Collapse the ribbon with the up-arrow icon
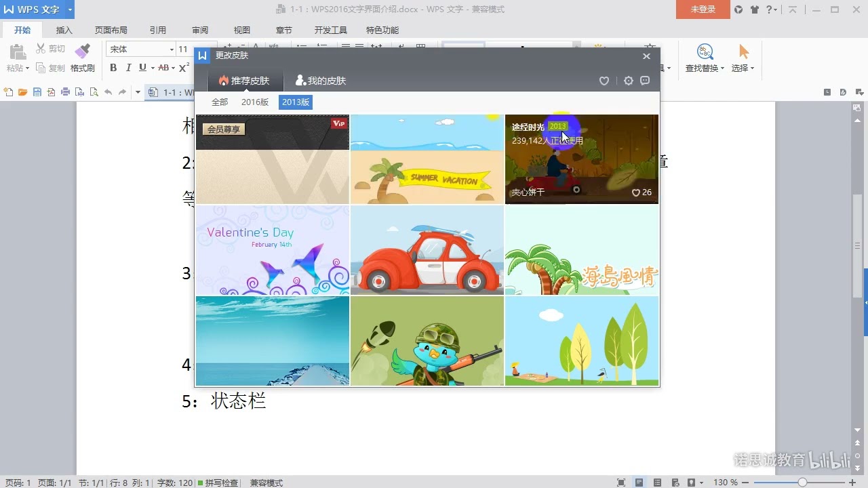Viewport: 868px width, 488px height. click(x=793, y=9)
